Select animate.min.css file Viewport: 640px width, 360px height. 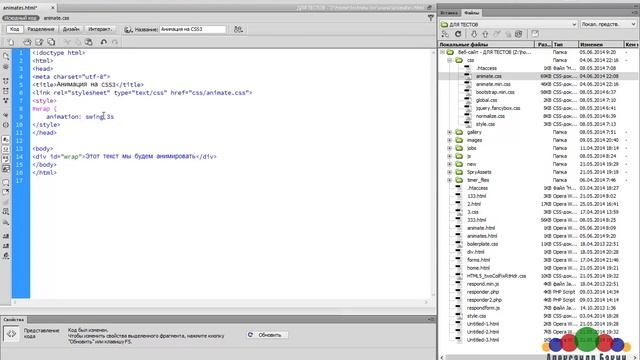[493, 84]
